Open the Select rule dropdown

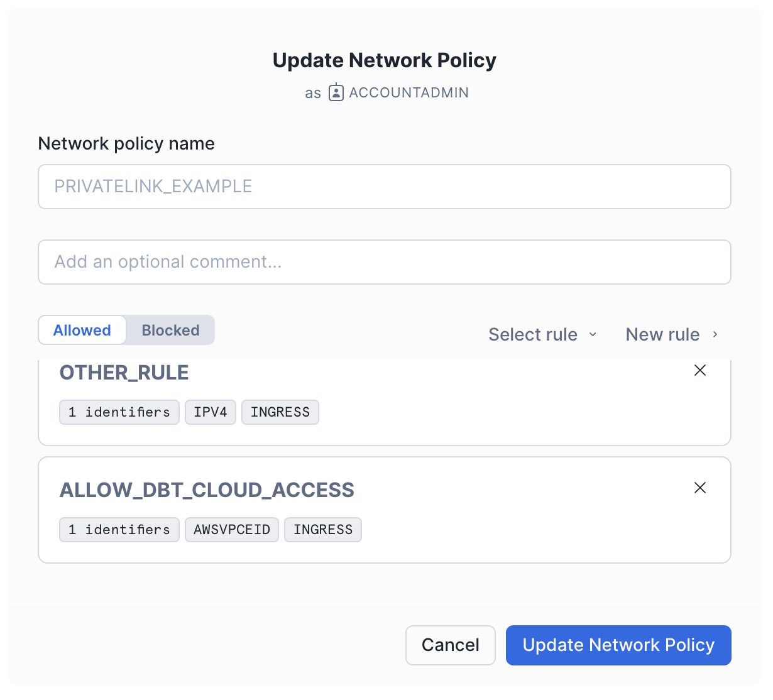click(533, 334)
